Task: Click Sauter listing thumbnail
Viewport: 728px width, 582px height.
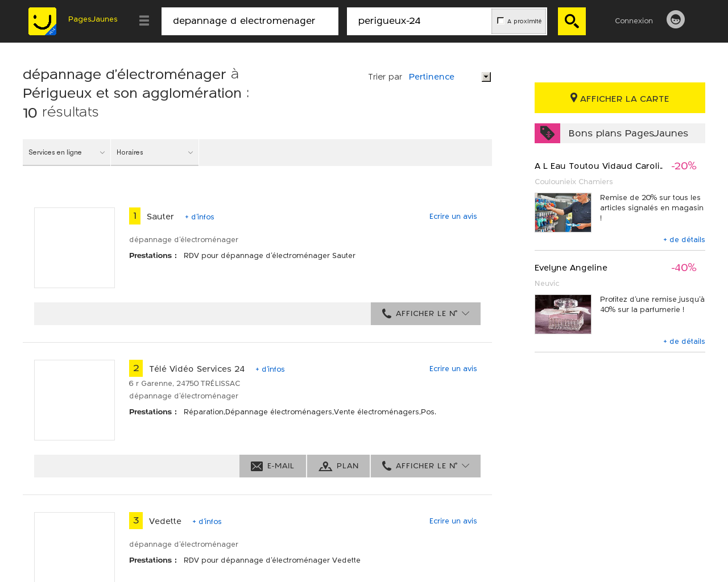Action: [x=75, y=248]
